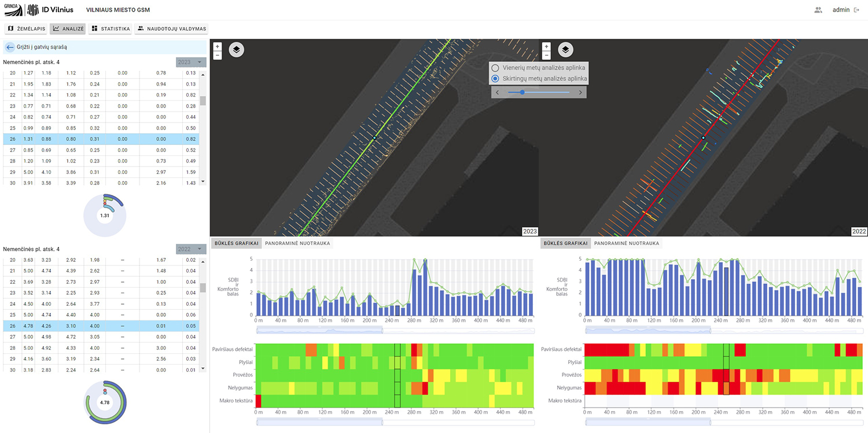Viewport: 868px width, 433px height.
Task: Click the 2023 table scrollbar thumb
Action: click(x=203, y=101)
